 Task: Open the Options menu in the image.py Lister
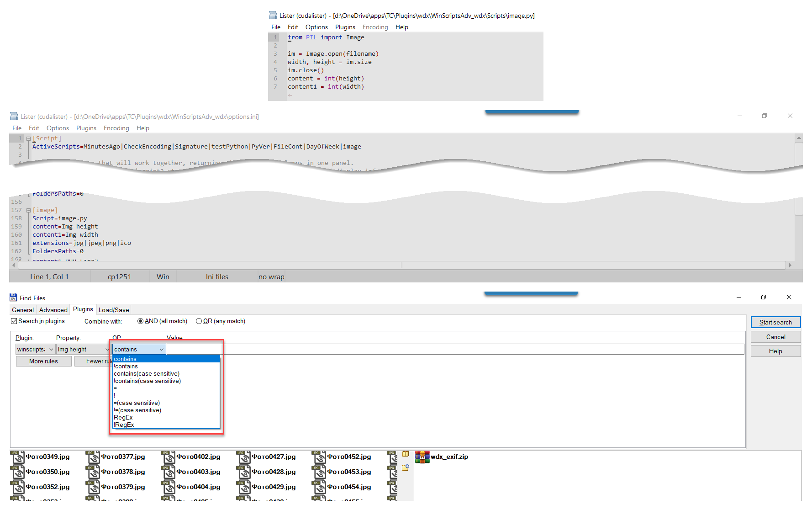pyautogui.click(x=316, y=27)
